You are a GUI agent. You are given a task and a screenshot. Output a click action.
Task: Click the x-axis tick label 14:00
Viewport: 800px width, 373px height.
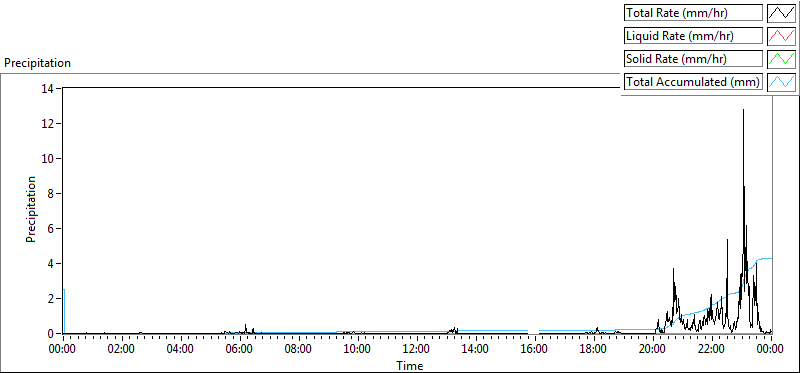476,350
